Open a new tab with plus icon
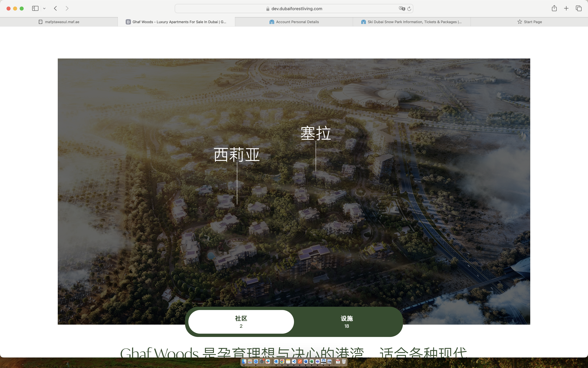The width and height of the screenshot is (588, 368). pos(566,9)
